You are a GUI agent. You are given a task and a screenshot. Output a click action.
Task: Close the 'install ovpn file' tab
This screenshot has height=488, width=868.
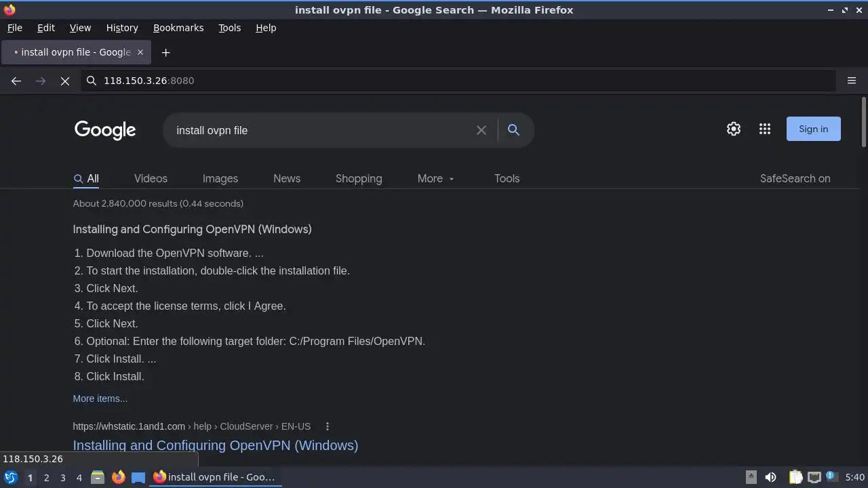coord(140,52)
